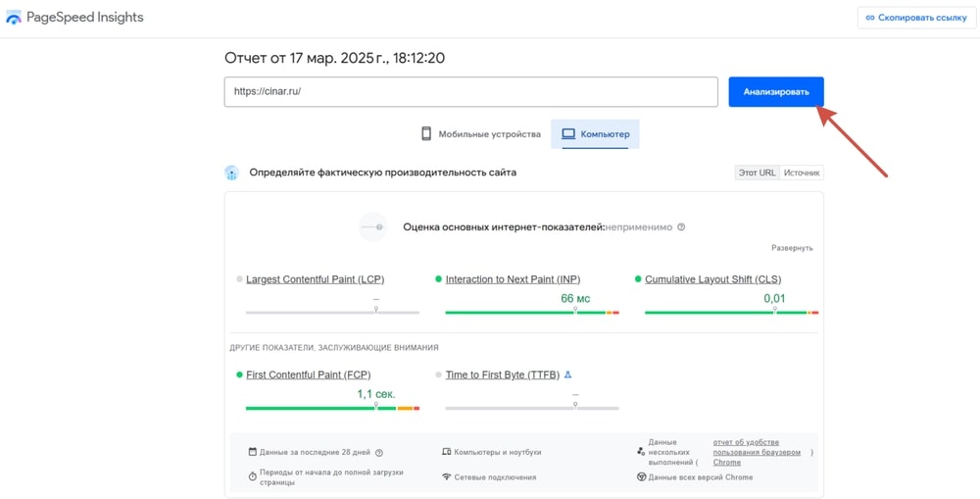The width and height of the screenshot is (980, 499).
Task: Open the Largest Contentful Paint (LCP) link
Action: pos(315,279)
